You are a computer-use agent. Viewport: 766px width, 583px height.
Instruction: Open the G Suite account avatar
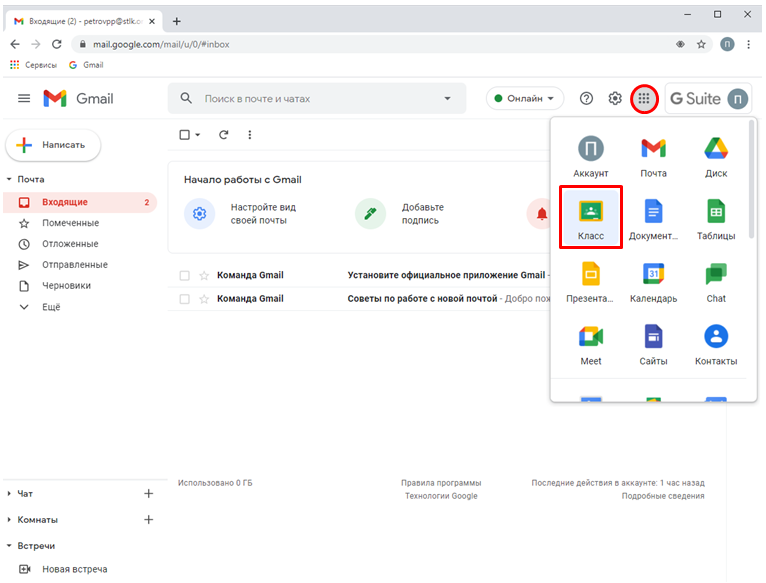click(738, 99)
